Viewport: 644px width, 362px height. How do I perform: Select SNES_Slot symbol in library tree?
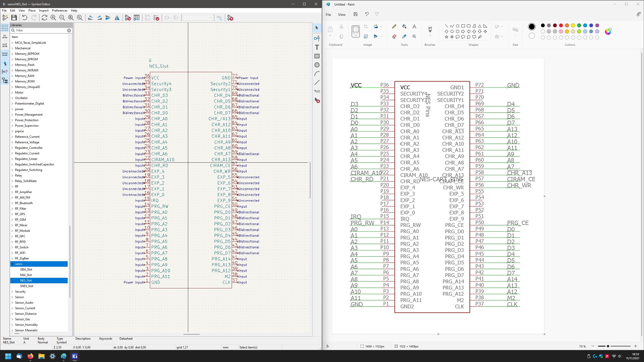point(27,286)
